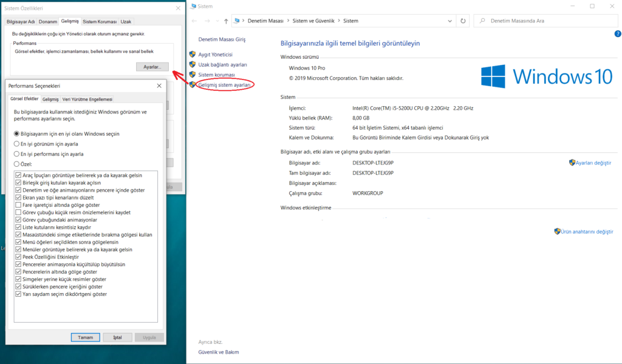The width and height of the screenshot is (622, 364).
Task: Uncheck 'Peek Özelliğini Etkinleştir' option
Action: [x=18, y=257]
